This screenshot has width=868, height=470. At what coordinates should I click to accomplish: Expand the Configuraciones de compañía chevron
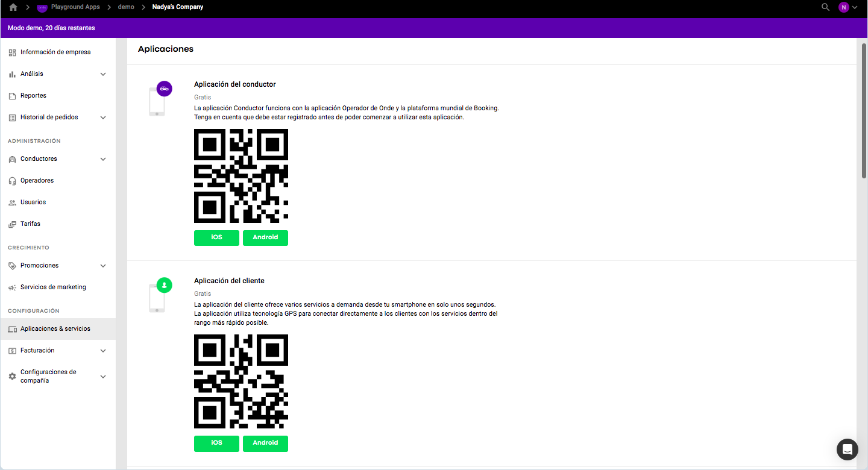click(x=103, y=377)
